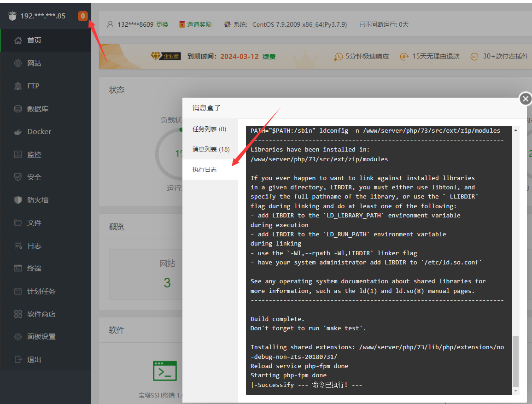Click the 网站 globe icon
The image size is (532, 404).
tap(18, 63)
